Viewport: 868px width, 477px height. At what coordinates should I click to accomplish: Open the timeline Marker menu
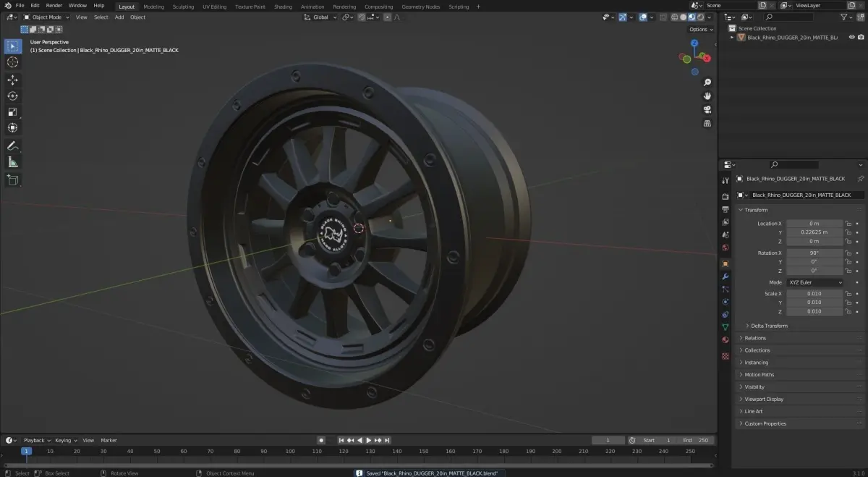click(109, 440)
